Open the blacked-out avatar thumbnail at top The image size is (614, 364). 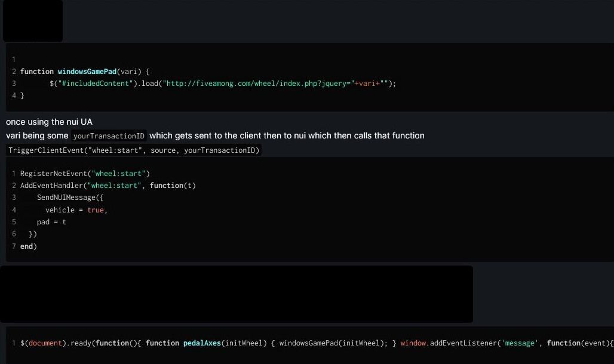(33, 20)
